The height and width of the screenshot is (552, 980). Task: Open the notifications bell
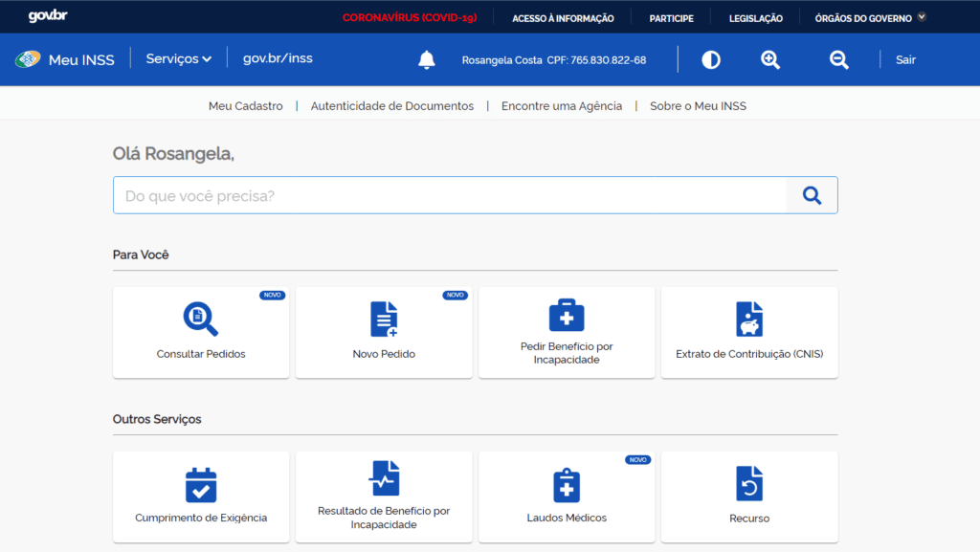tap(427, 60)
